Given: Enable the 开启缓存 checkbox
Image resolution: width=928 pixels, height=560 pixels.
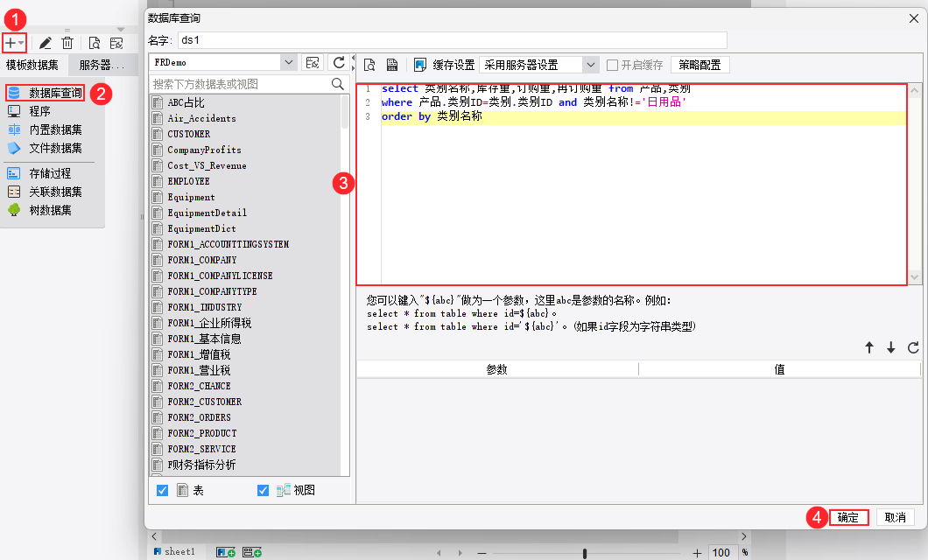Looking at the screenshot, I should coord(613,65).
